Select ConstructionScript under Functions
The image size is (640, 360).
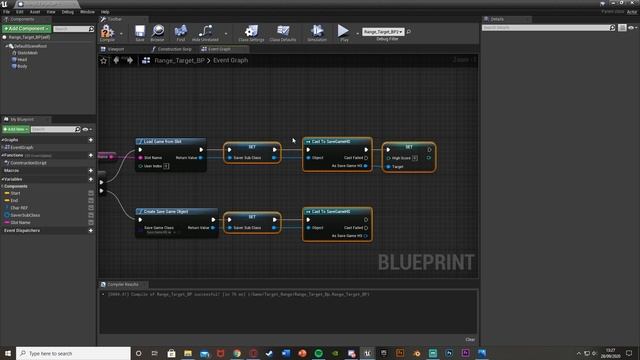coord(28,163)
